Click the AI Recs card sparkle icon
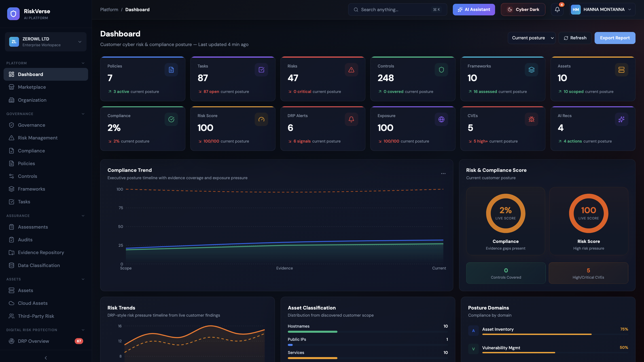Screen dimensions: 644x362 pyautogui.click(x=621, y=119)
